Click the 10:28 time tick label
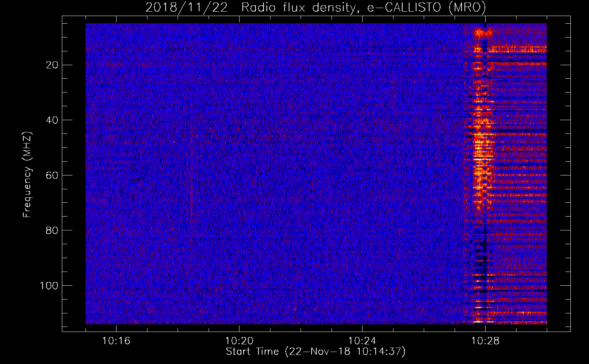Image resolution: width=589 pixels, height=364 pixels. pyautogui.click(x=485, y=341)
